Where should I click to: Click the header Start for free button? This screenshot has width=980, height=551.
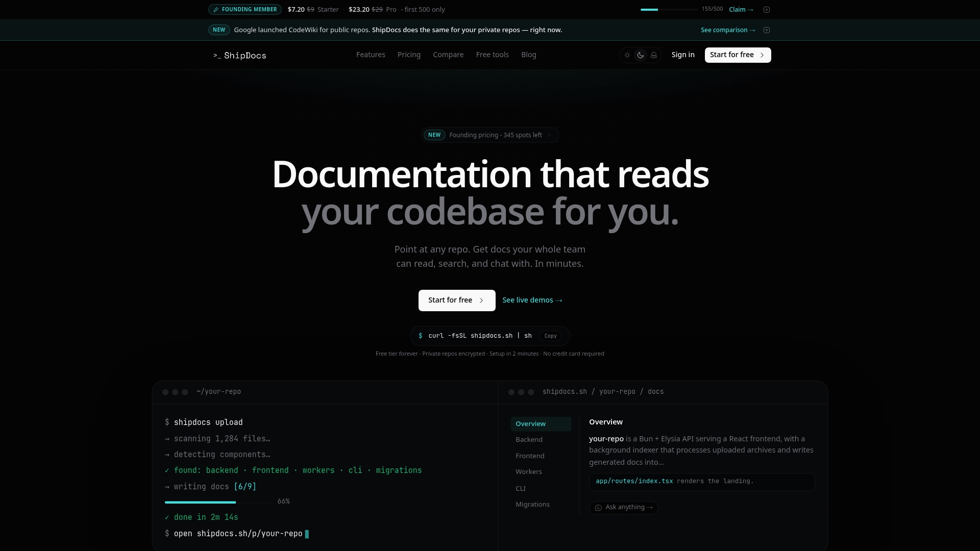[738, 55]
